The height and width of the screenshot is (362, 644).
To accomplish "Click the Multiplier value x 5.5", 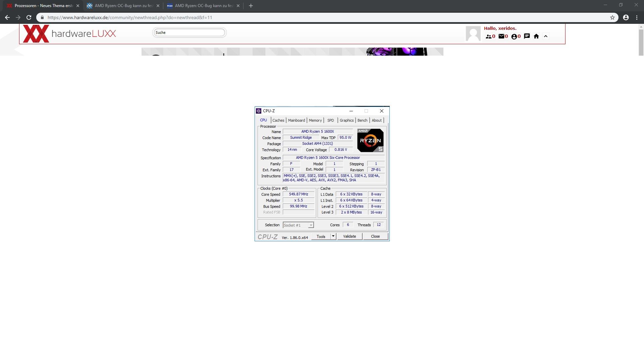I will 299,200.
